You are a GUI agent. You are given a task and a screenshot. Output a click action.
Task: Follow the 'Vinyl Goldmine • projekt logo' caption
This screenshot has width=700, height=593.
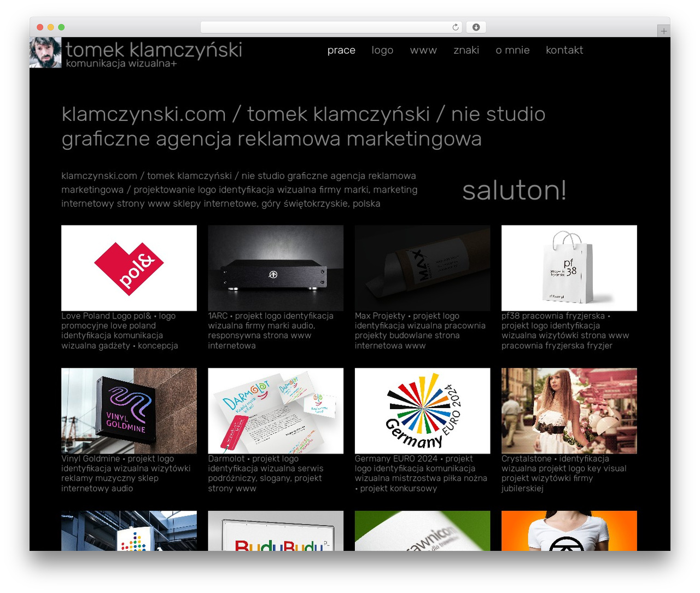126,474
